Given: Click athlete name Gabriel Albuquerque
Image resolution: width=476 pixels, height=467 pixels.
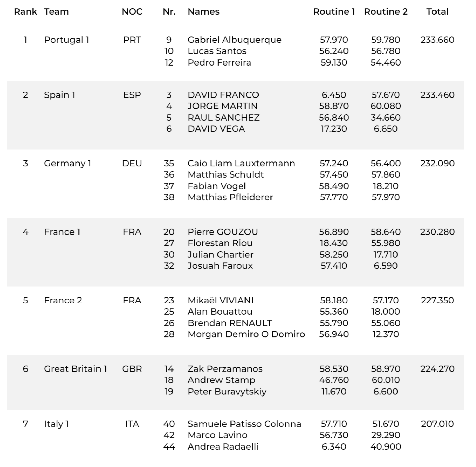Looking at the screenshot, I should click(234, 40).
